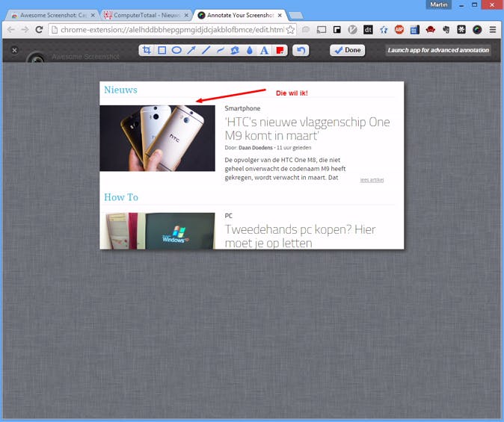
Task: Select the Arrow tool
Action: [x=191, y=50]
